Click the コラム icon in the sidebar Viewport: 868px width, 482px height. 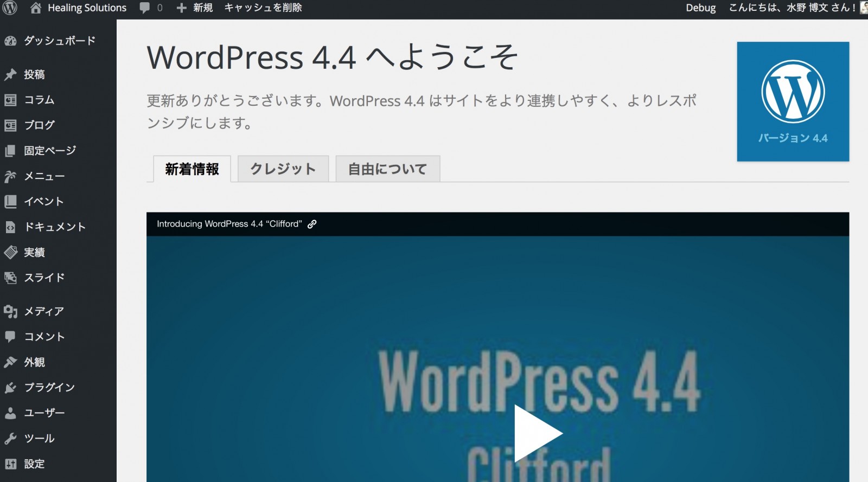[x=10, y=100]
